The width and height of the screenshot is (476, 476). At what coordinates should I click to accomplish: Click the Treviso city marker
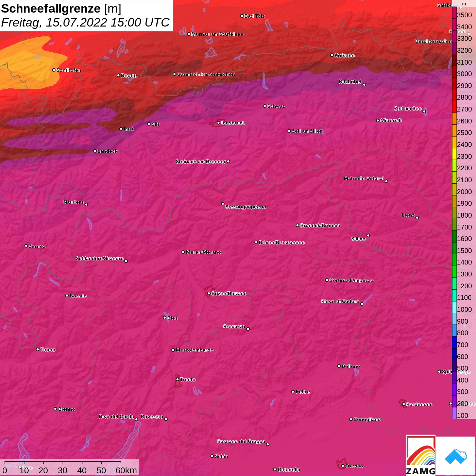[343, 466]
